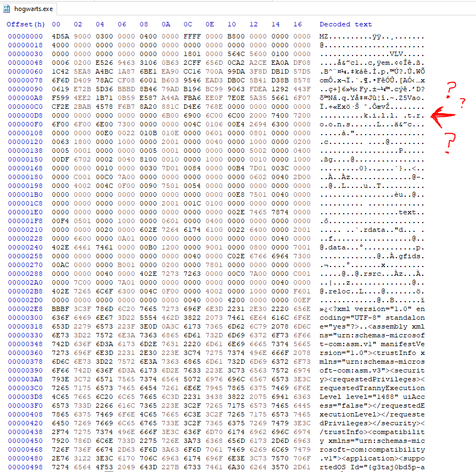Select offset row 00000438

[25, 432]
